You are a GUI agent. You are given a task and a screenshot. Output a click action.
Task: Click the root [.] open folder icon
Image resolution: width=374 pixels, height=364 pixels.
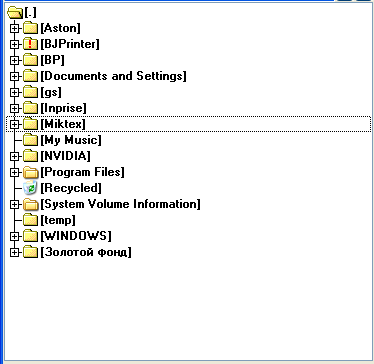pyautogui.click(x=15, y=13)
